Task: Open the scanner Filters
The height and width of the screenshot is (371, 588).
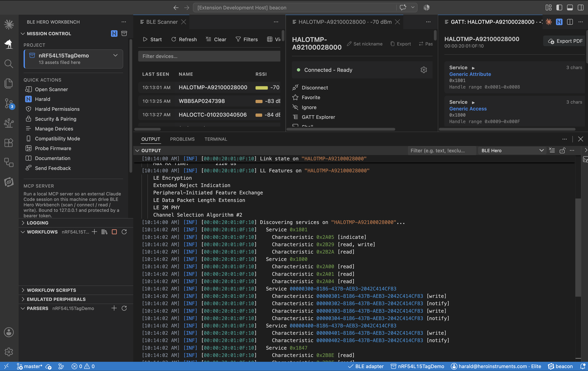Action: (247, 39)
